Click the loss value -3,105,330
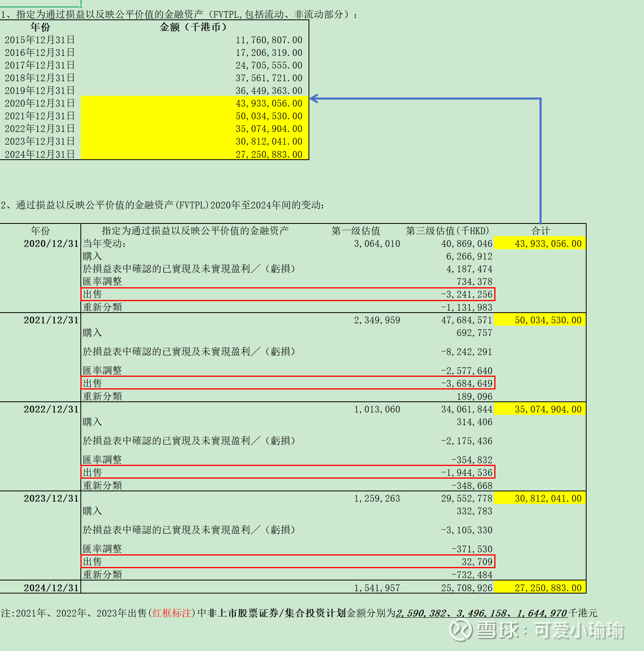Image resolution: width=644 pixels, height=651 pixels. click(467, 530)
